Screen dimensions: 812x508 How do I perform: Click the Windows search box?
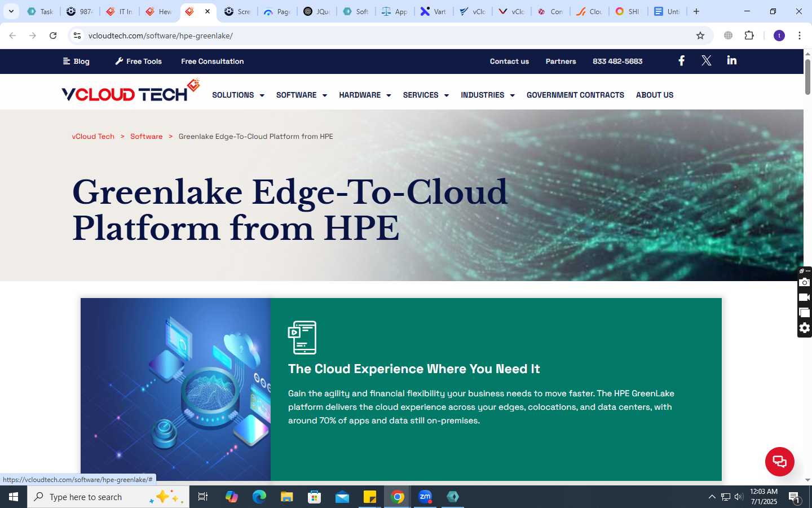point(108,497)
